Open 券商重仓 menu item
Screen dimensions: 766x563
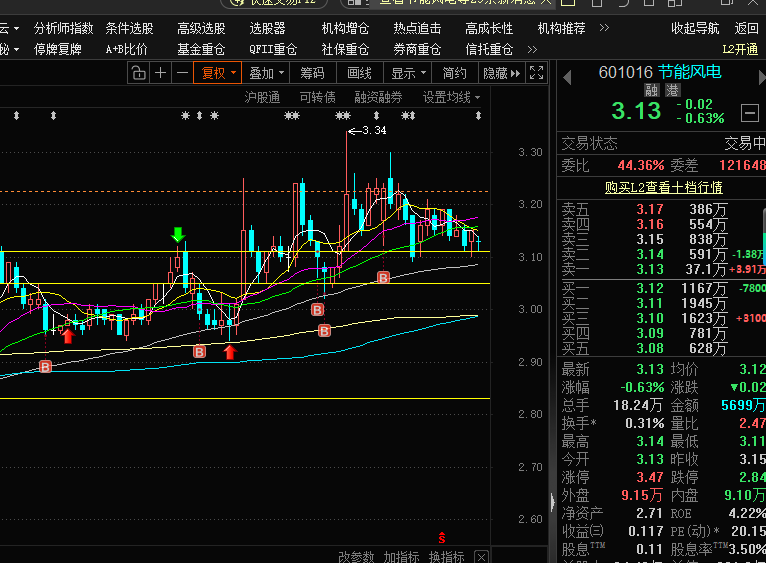[x=417, y=49]
